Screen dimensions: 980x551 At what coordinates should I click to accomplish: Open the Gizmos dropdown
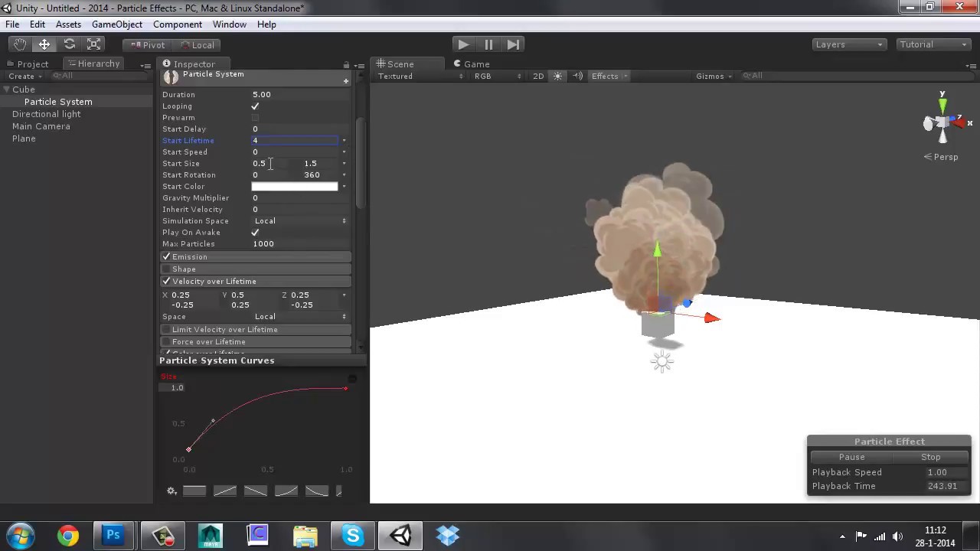(714, 77)
